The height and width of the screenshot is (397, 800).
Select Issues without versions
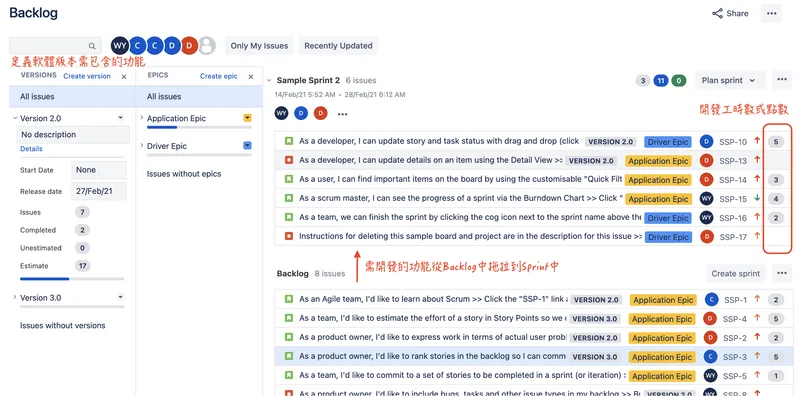(63, 326)
